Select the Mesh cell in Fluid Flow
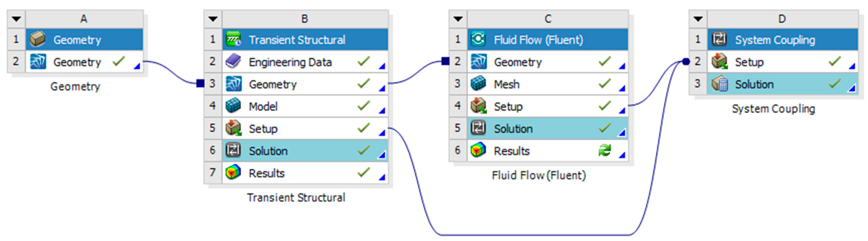868x241 pixels. coord(506,84)
